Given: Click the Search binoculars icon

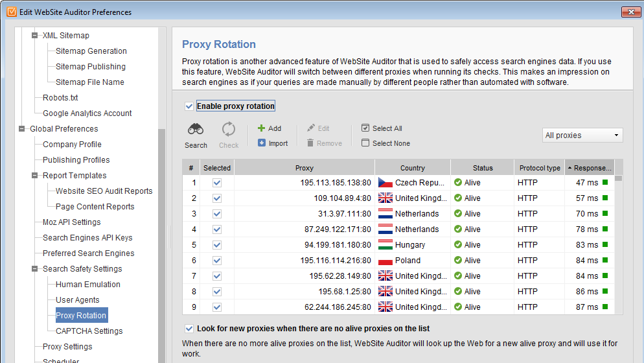Looking at the screenshot, I should click(x=196, y=129).
